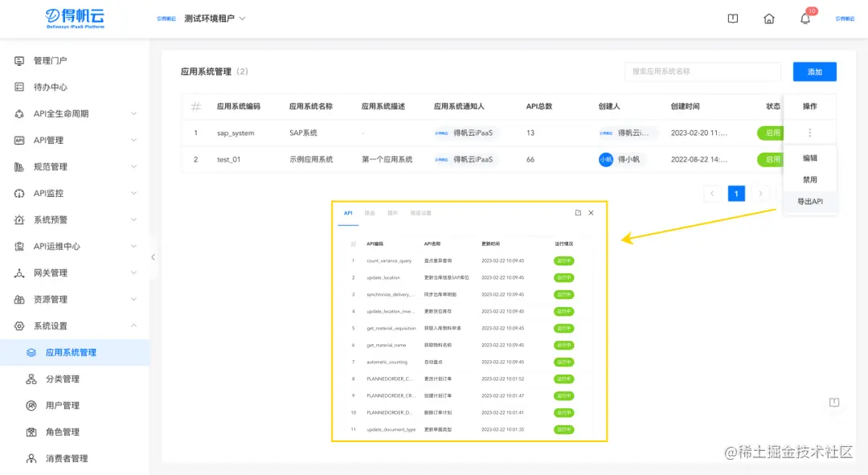Click 编辑 in the actions popup
This screenshot has height=475, width=868.
[x=810, y=158]
